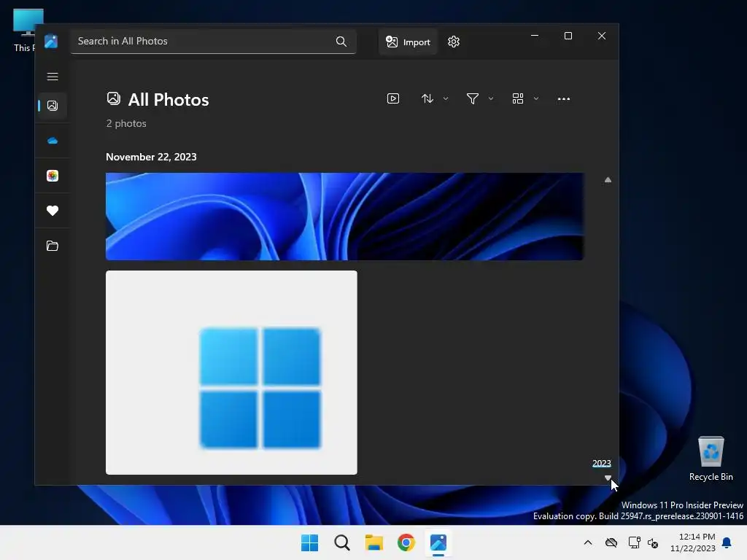Open the hamburger navigation menu
The width and height of the screenshot is (747, 560).
[53, 77]
